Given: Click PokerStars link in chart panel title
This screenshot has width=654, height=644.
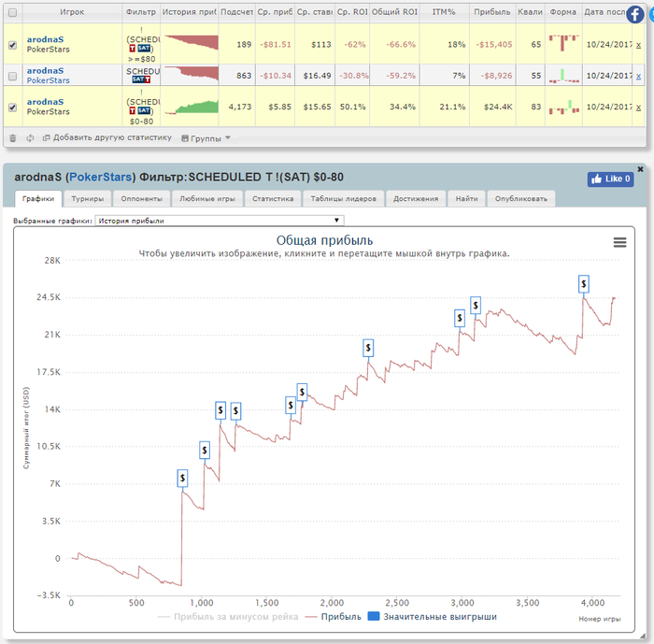Looking at the screenshot, I should click(x=100, y=177).
